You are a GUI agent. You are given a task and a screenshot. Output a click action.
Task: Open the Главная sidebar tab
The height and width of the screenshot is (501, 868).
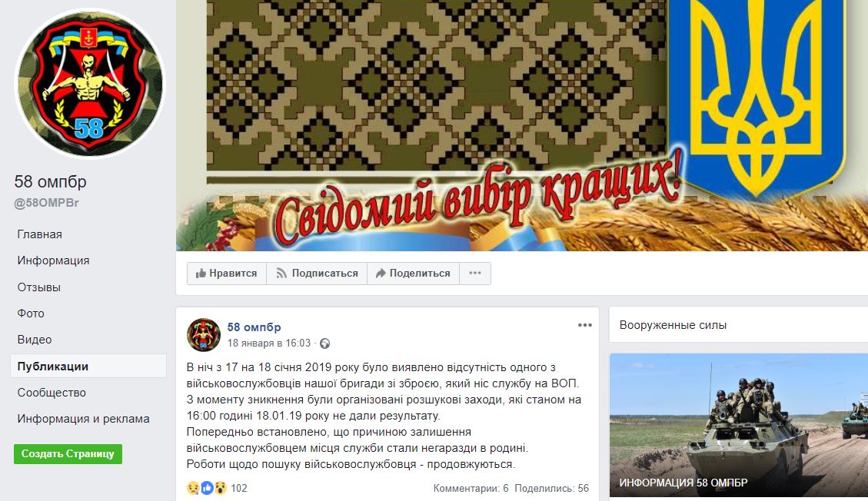point(39,234)
